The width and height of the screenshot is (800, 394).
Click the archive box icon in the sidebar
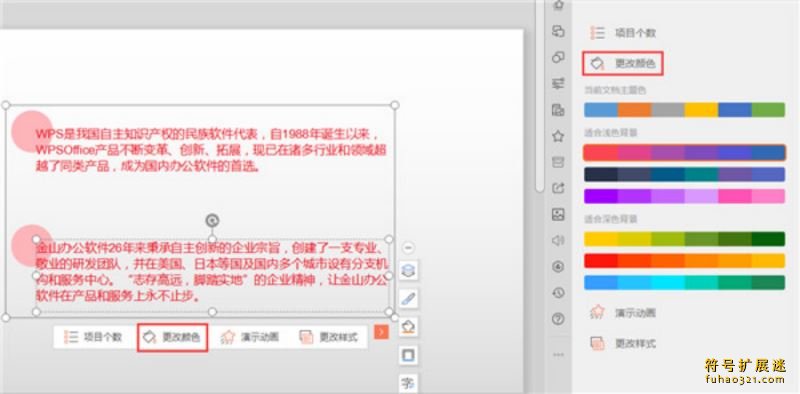(x=558, y=162)
